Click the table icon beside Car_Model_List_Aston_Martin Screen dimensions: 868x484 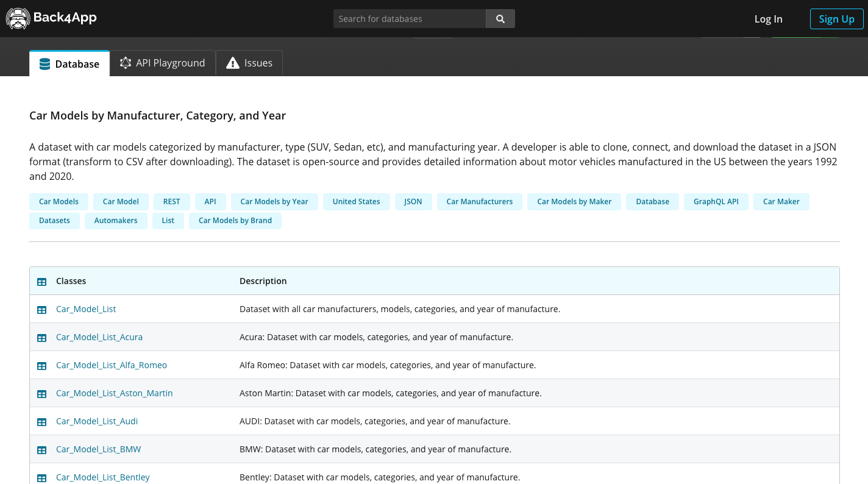42,394
